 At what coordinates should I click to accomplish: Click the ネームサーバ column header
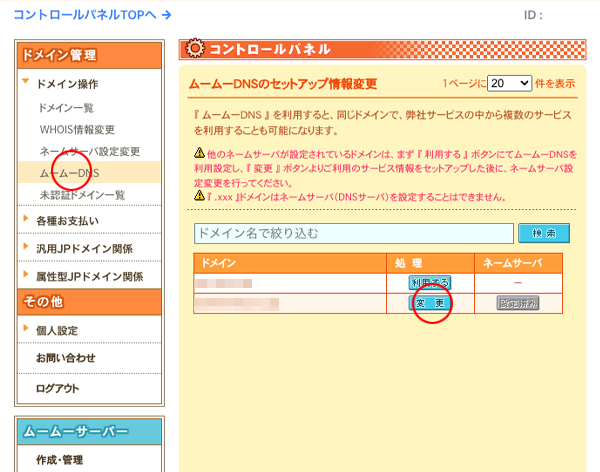518,263
